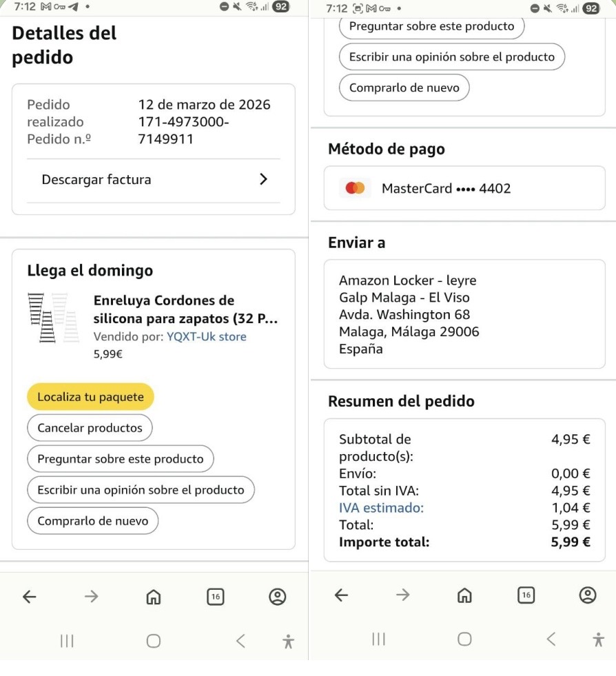Tap Comprarlo de nuevo in right screen
The height and width of the screenshot is (676, 616).
pos(404,88)
